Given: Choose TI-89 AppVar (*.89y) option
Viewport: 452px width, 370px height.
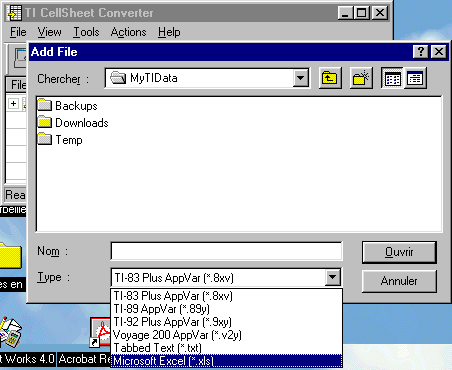Looking at the screenshot, I should tap(226, 309).
